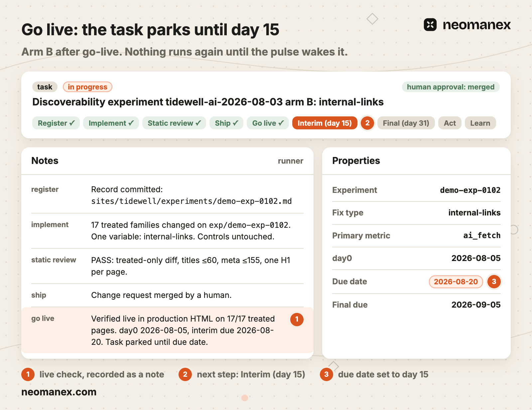The height and width of the screenshot is (410, 532).
Task: Open the Final (day 31) step
Action: [x=406, y=123]
